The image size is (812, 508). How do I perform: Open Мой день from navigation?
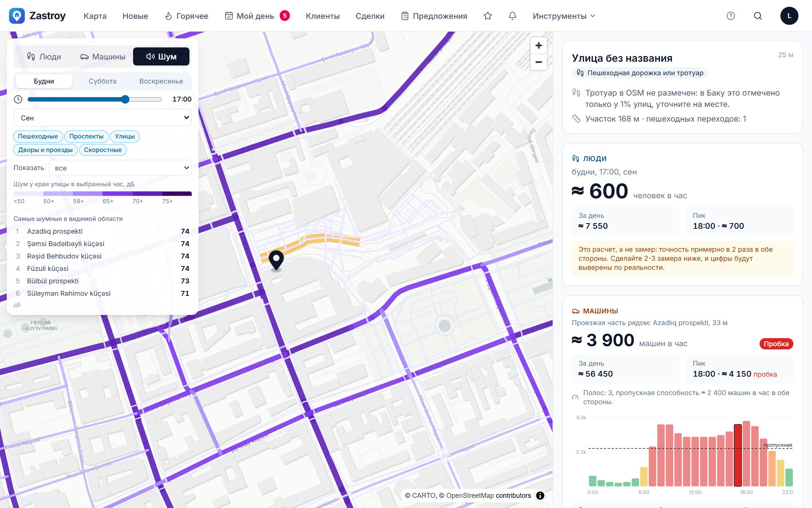click(257, 16)
